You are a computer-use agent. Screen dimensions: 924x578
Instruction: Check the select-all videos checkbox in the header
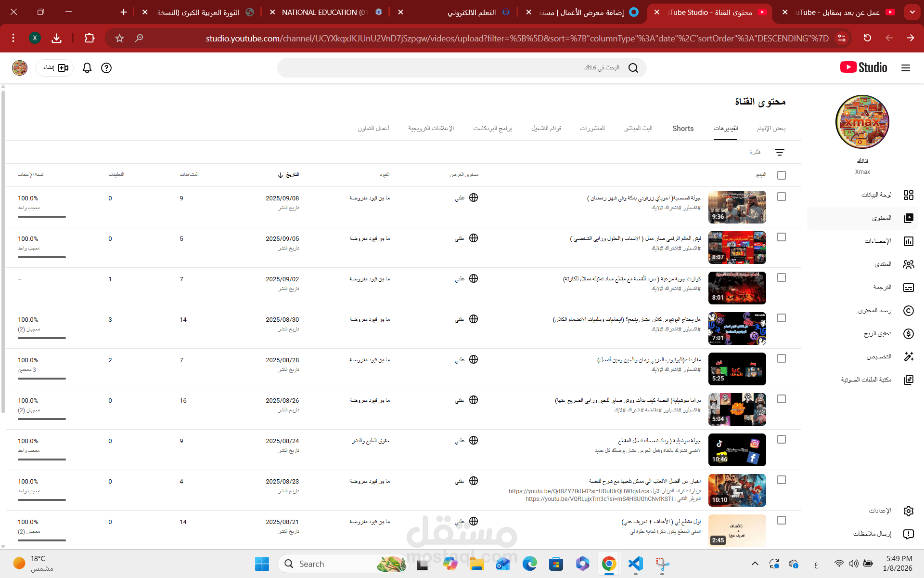point(782,175)
